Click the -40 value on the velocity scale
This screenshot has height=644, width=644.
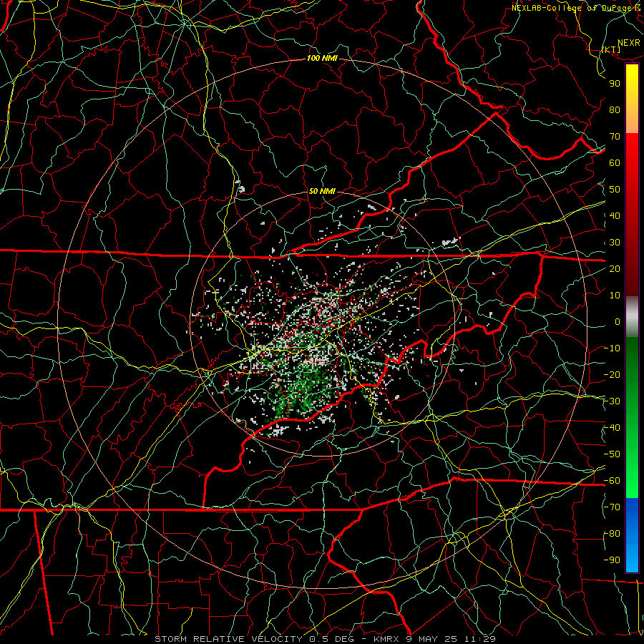point(612,428)
